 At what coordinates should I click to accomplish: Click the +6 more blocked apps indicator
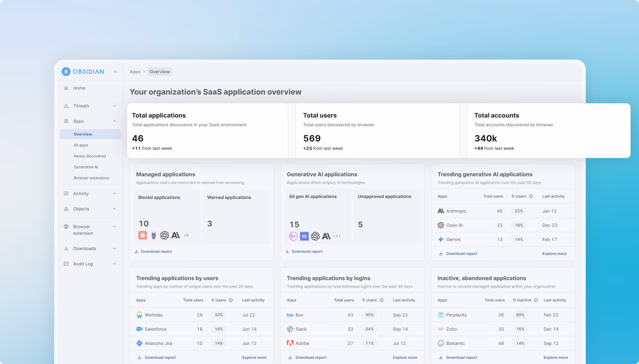pyautogui.click(x=186, y=235)
